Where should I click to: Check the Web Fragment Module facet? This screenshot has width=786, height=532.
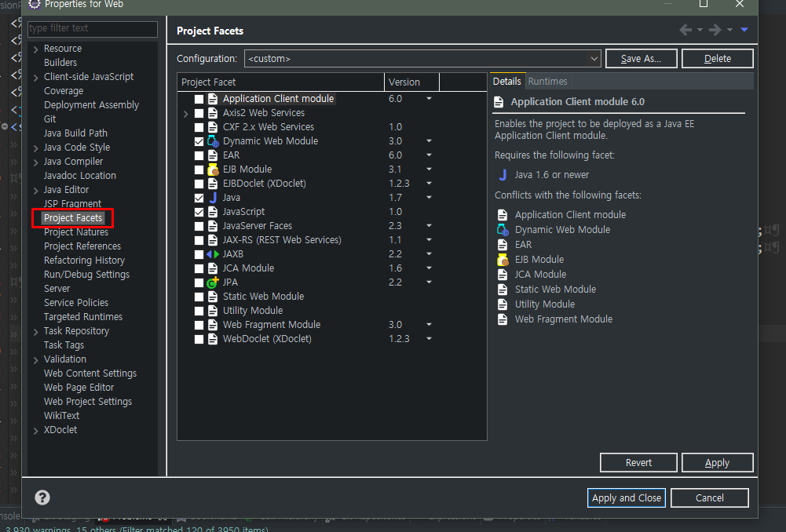(199, 324)
